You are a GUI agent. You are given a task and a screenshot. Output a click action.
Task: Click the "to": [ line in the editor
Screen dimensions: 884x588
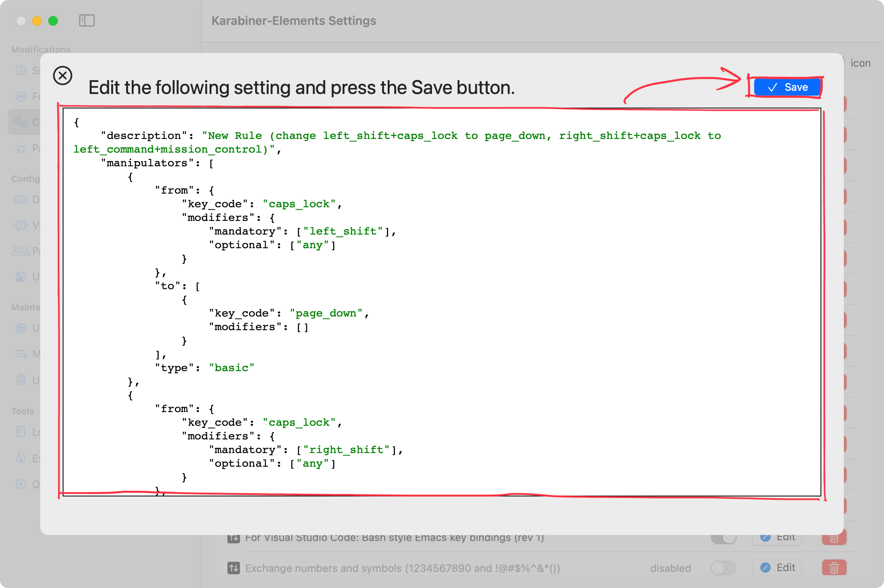(178, 286)
